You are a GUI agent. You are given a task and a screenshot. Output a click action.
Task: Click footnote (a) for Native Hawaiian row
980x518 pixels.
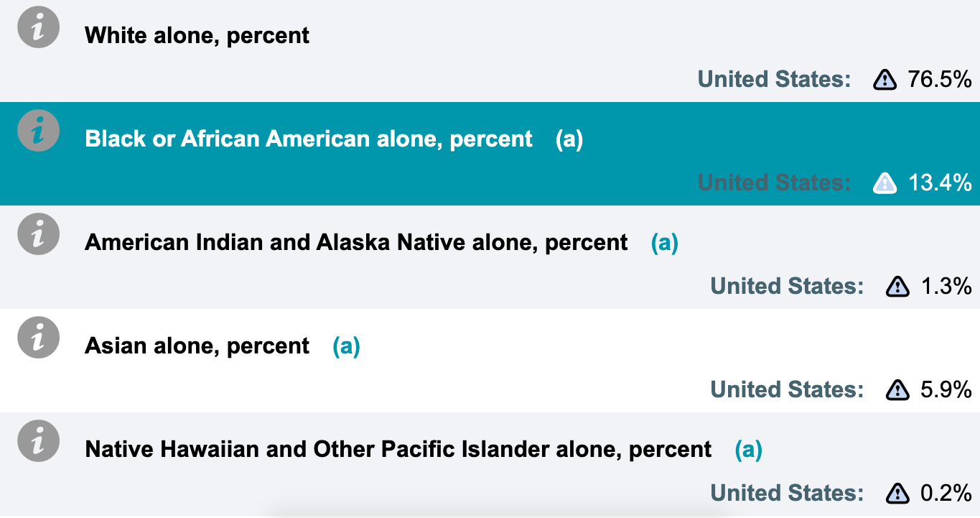tap(748, 450)
